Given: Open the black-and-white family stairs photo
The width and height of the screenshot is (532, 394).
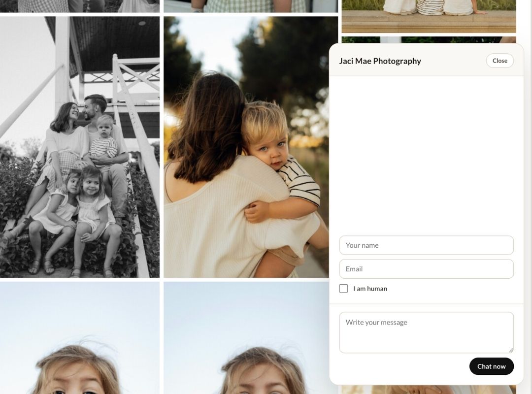Looking at the screenshot, I should pos(80,147).
